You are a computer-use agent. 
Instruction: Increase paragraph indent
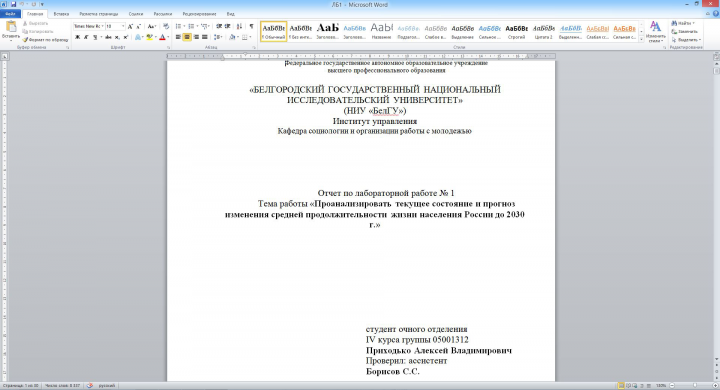227,26
